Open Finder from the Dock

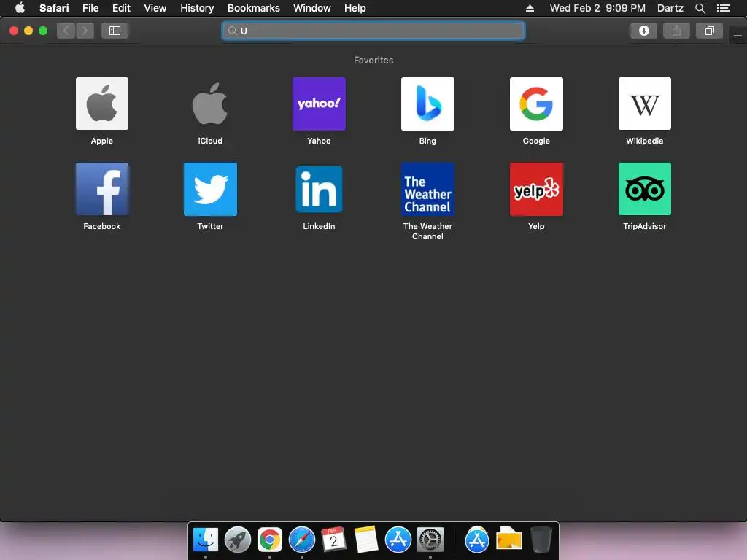point(205,540)
